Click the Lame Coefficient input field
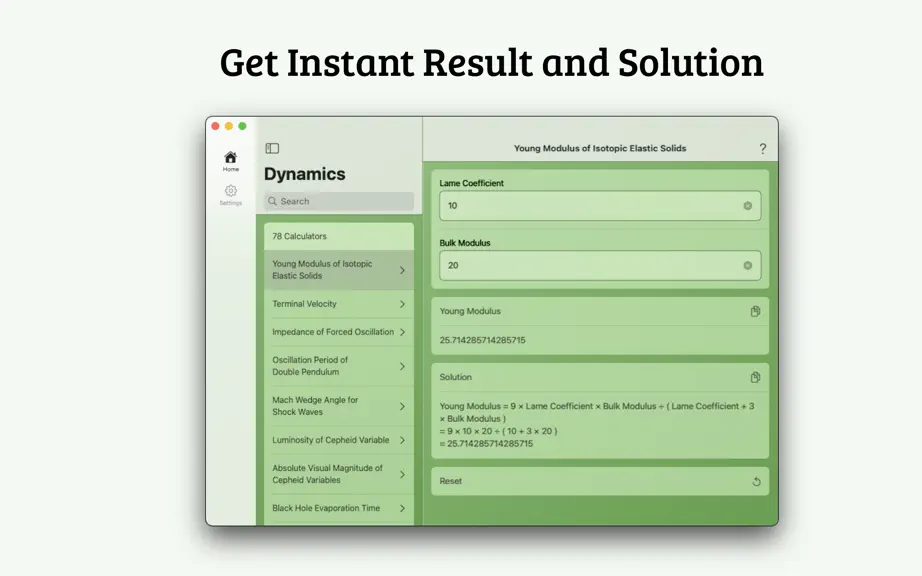This screenshot has width=922, height=576. (x=600, y=206)
